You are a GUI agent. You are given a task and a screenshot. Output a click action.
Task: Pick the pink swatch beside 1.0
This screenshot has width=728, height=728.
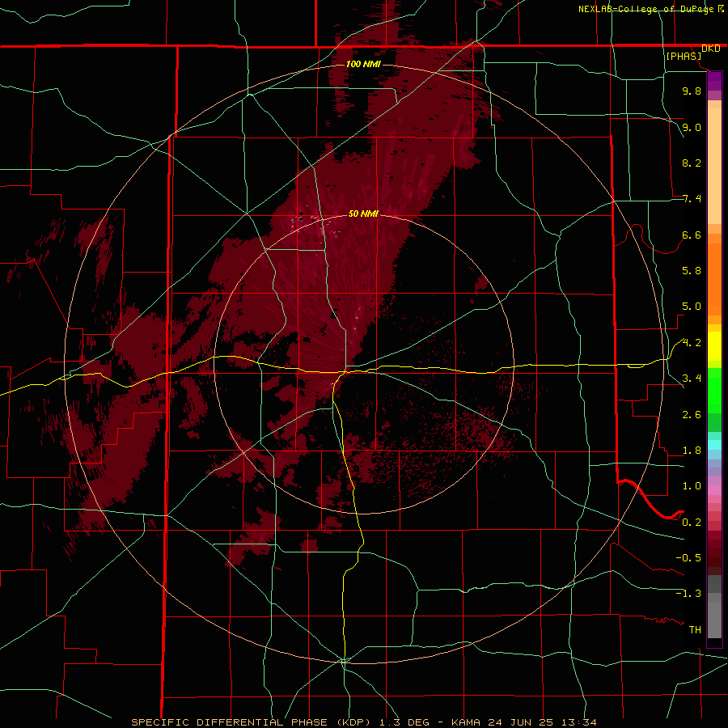(714, 489)
